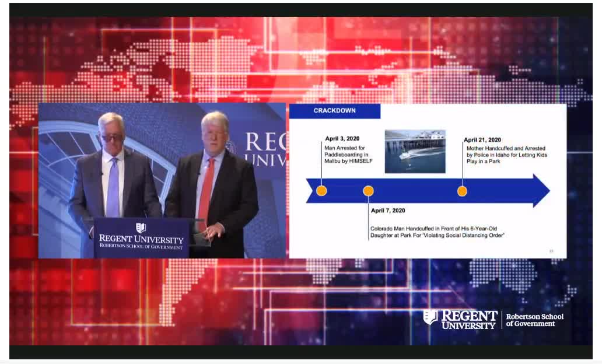Click the shield crest icon on the podium
This screenshot has width=602, height=364.
pyautogui.click(x=141, y=228)
